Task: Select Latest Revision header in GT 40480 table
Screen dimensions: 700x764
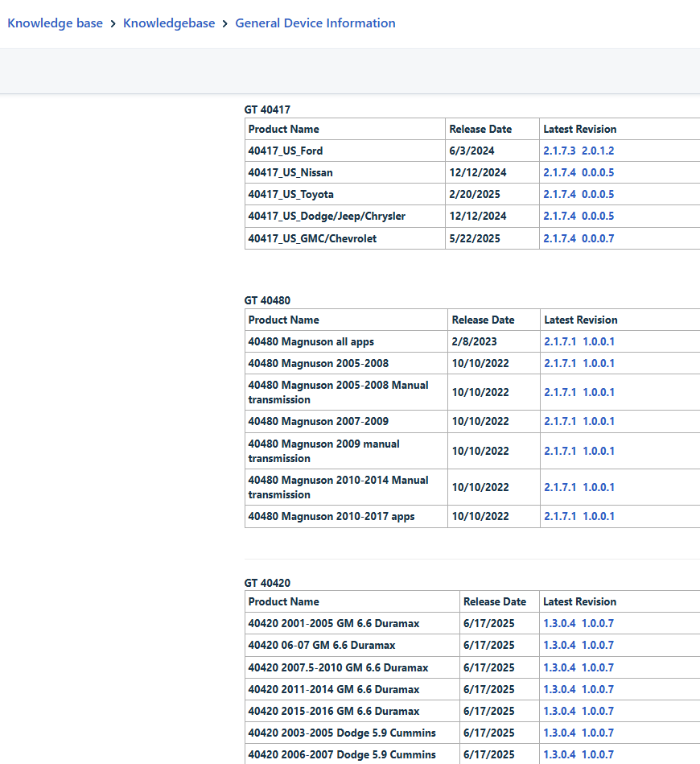Action: tap(581, 320)
